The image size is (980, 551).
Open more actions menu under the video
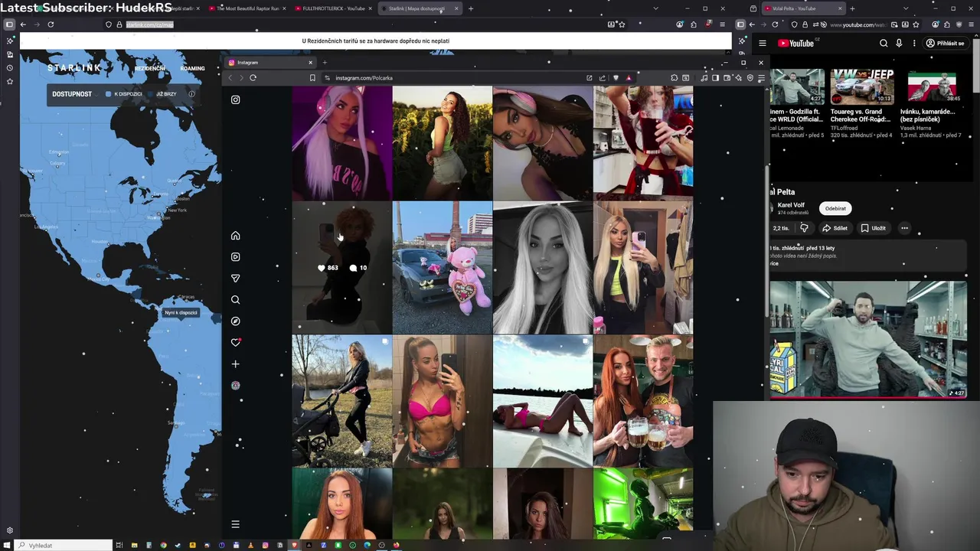(x=904, y=228)
